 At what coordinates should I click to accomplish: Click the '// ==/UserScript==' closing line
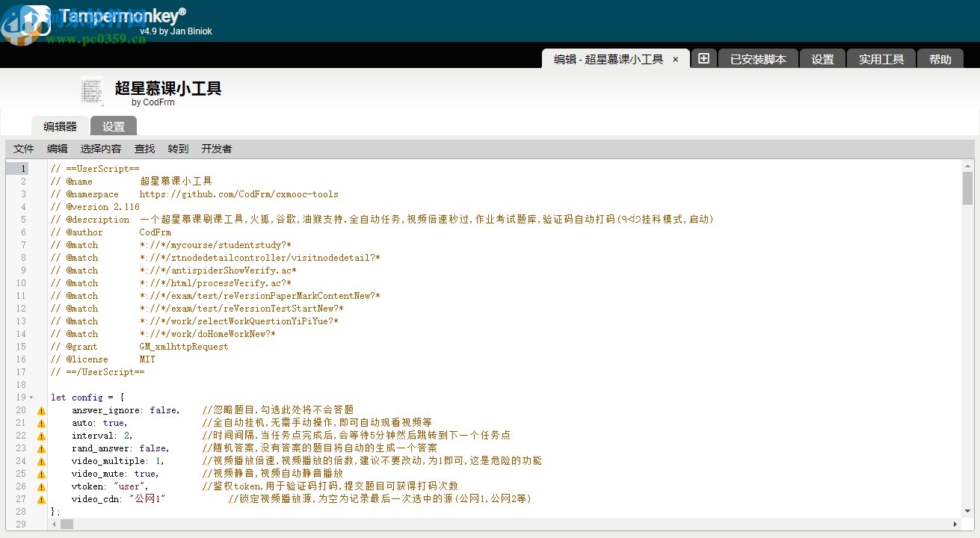pos(98,372)
